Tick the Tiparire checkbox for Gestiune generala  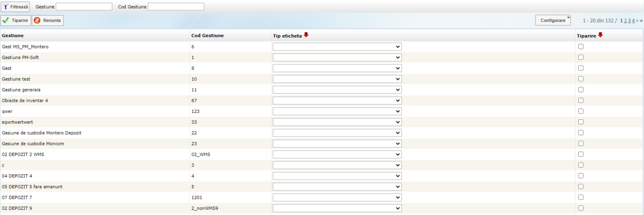pos(581,90)
